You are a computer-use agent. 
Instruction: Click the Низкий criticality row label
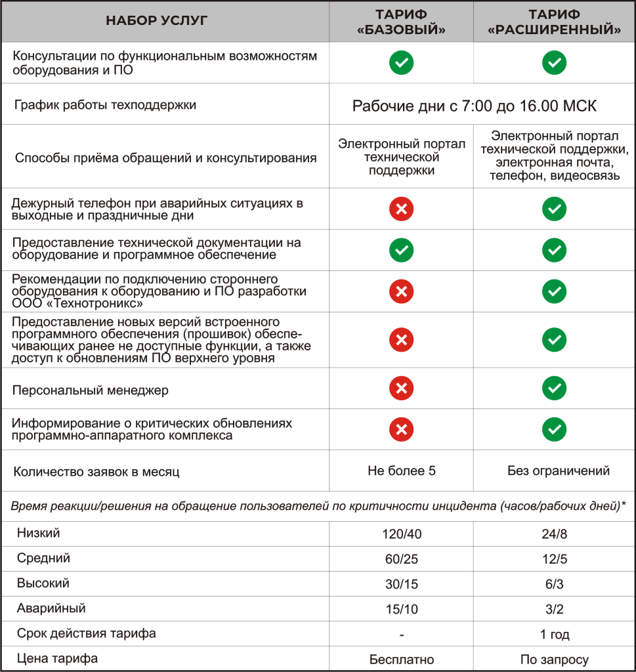(39, 533)
